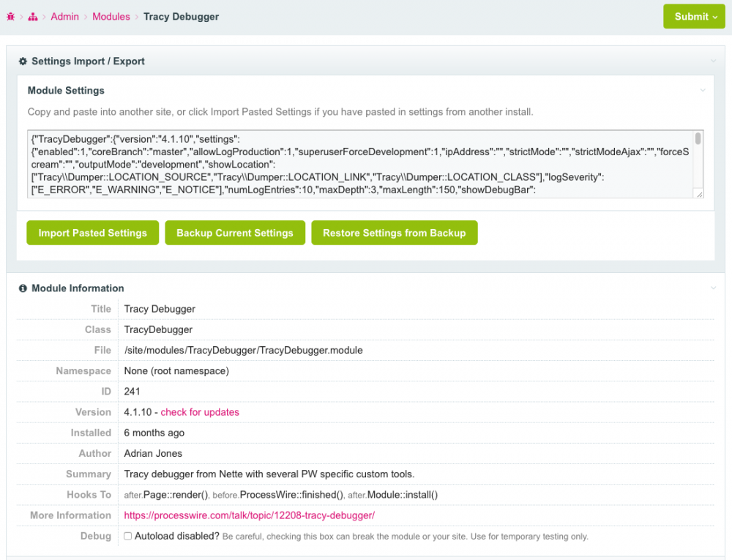Collapse the Settings Import / Export section
Image resolution: width=732 pixels, height=560 pixels.
coord(713,61)
